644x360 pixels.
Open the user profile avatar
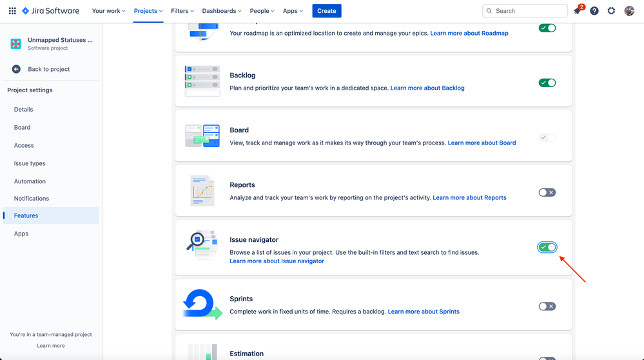pos(629,11)
